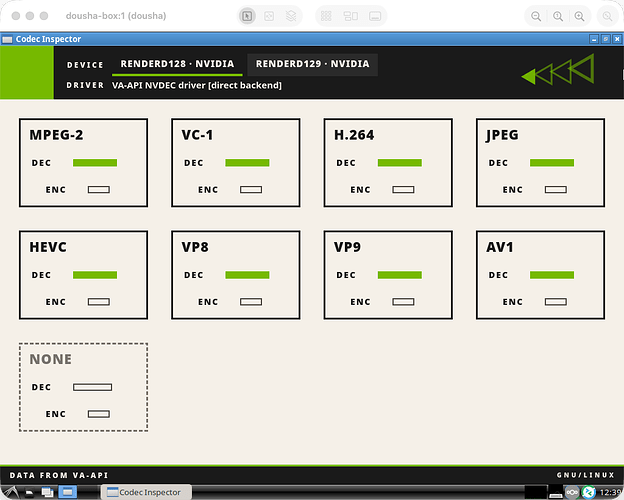Click the VP8 card title
The width and height of the screenshot is (624, 500).
tap(195, 247)
